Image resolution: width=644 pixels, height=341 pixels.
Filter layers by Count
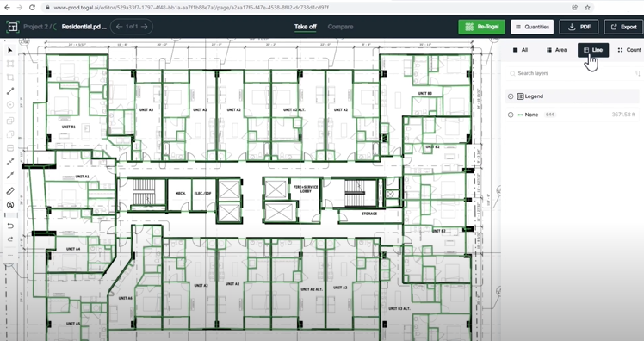629,50
